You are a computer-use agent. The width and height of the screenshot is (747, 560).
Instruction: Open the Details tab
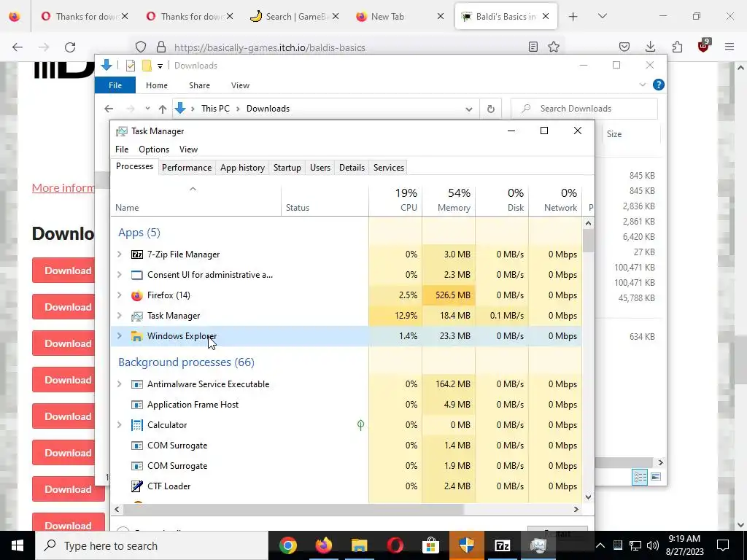coord(352,168)
